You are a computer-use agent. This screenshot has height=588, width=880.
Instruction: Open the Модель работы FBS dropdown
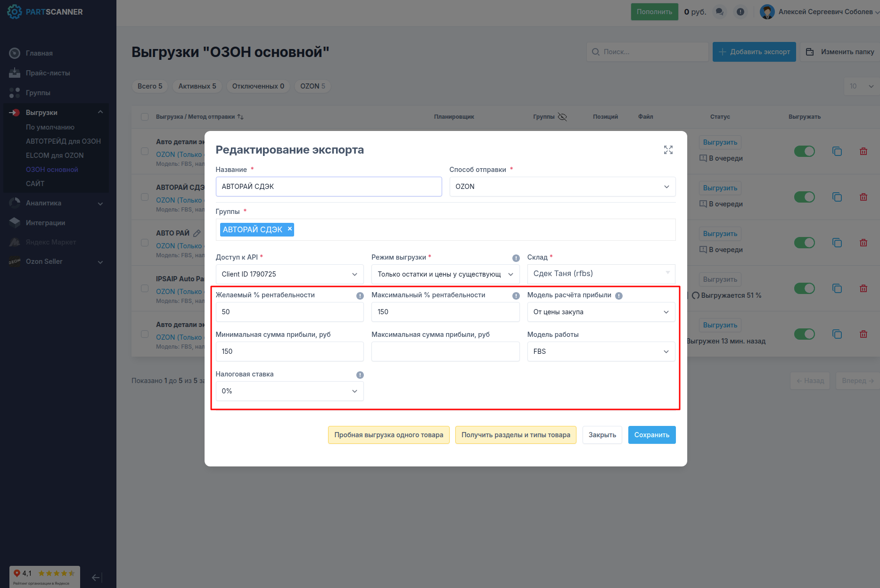point(601,351)
